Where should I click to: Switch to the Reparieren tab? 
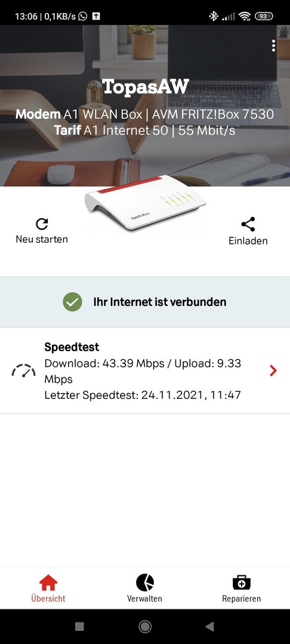[242, 588]
